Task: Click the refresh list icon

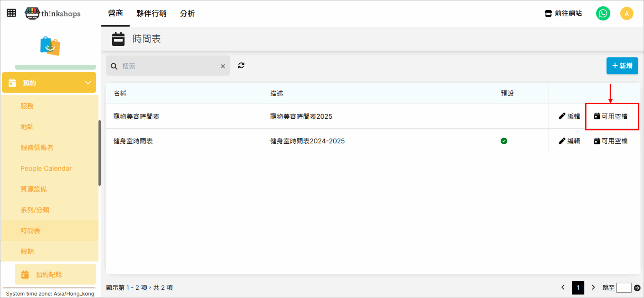Action: [x=241, y=66]
